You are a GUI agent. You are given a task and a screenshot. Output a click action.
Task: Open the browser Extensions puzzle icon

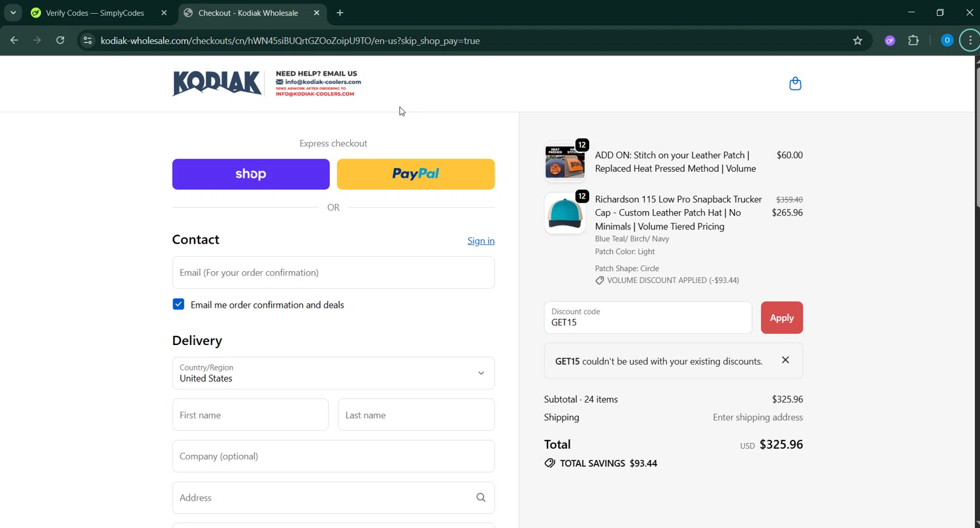click(913, 41)
